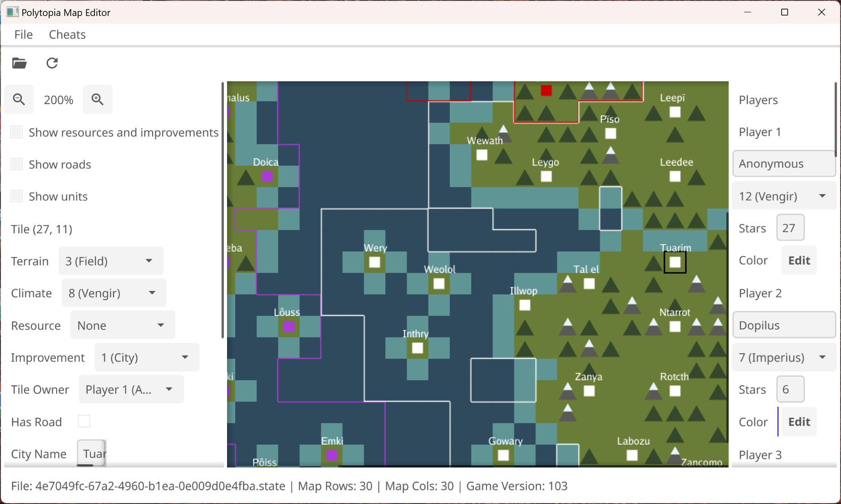Open the Tile Owner dropdown
The width and height of the screenshot is (841, 504).
pos(132,389)
